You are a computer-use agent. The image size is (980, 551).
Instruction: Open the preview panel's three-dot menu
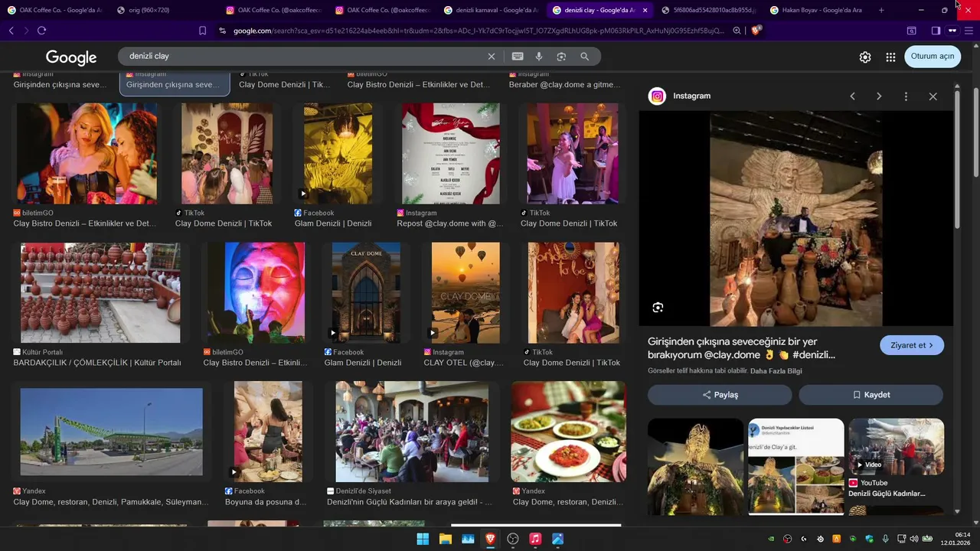tap(906, 96)
